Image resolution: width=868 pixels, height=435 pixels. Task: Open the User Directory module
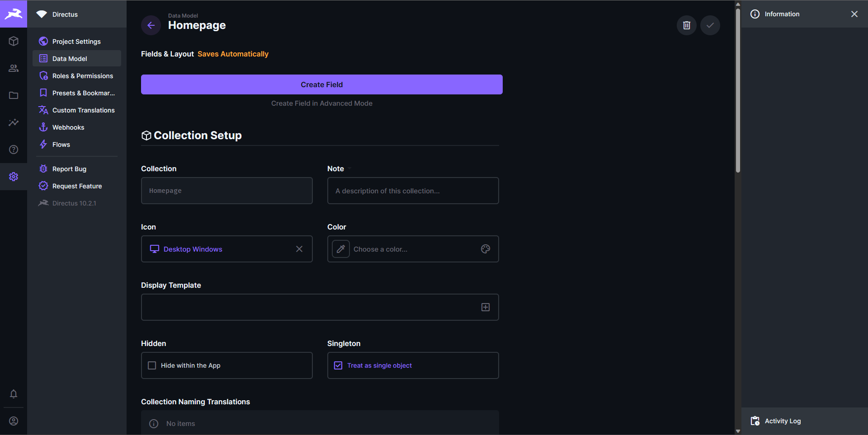(14, 68)
